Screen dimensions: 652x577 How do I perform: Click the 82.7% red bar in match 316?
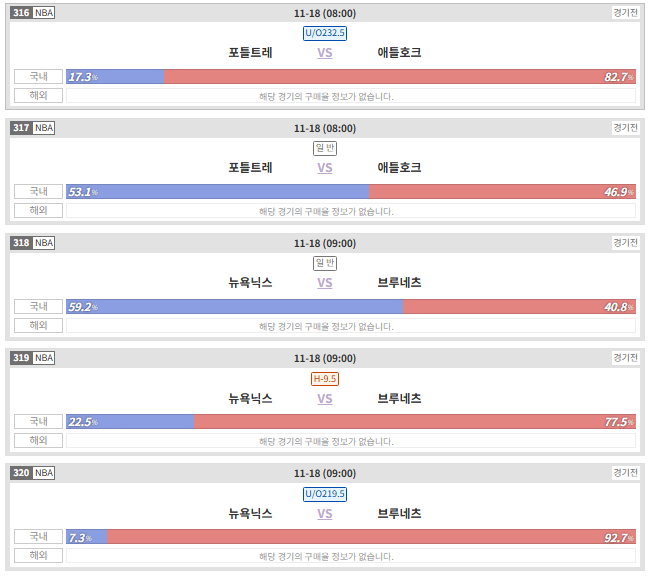[x=400, y=77]
